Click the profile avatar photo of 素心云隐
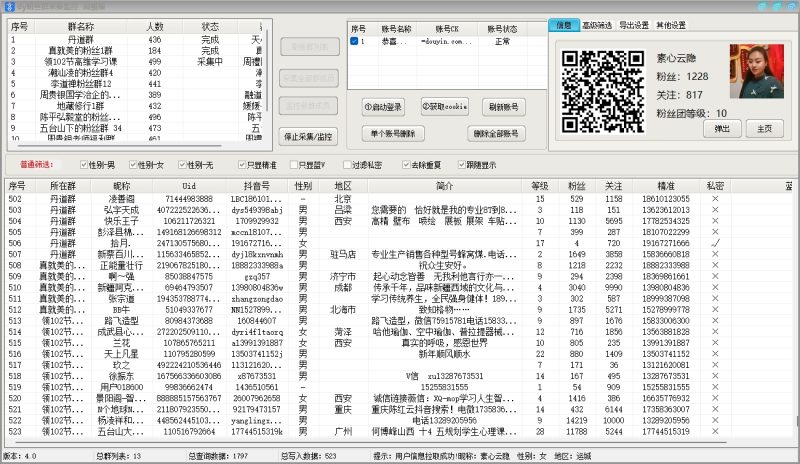 (x=756, y=71)
